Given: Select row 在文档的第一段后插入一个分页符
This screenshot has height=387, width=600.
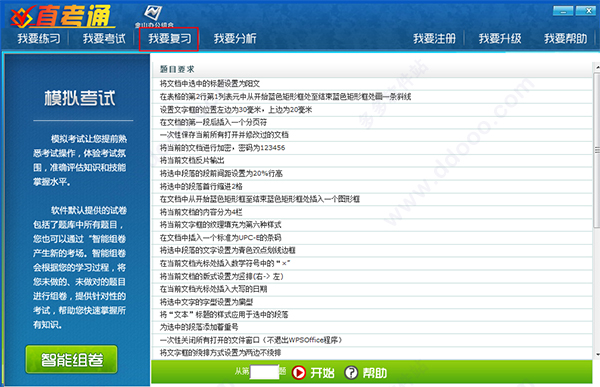Looking at the screenshot, I should tap(372, 122).
